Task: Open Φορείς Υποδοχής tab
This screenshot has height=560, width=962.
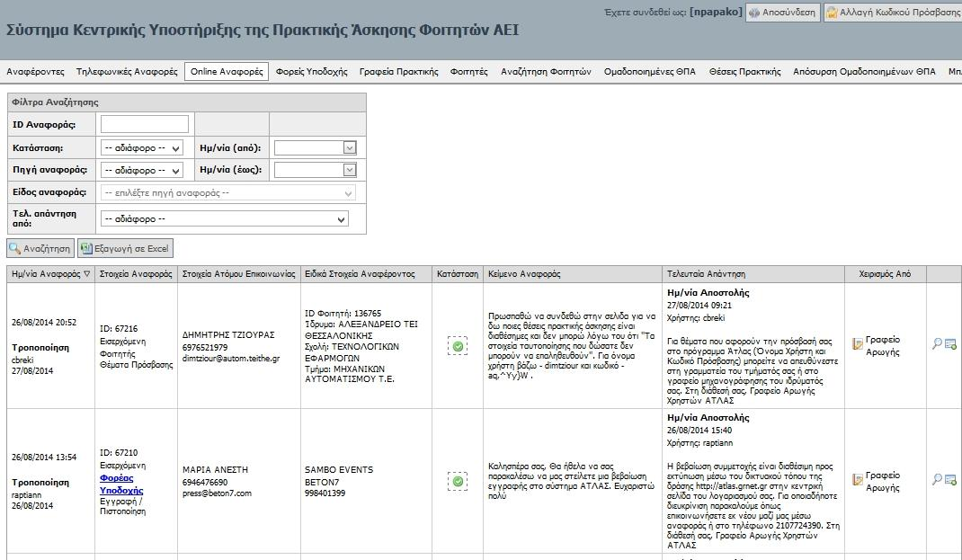Action: (x=312, y=72)
